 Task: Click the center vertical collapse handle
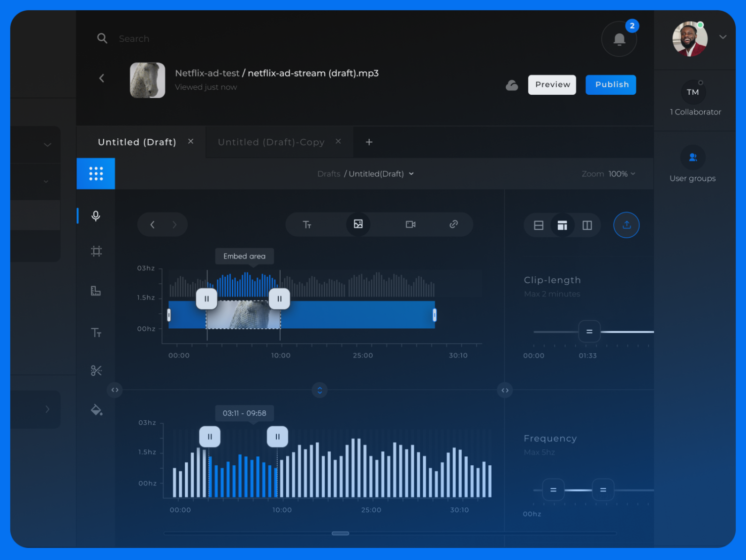coord(320,390)
